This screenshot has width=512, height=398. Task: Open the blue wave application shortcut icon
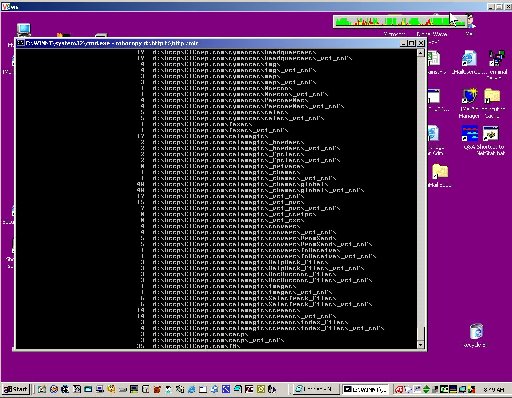tap(469, 134)
